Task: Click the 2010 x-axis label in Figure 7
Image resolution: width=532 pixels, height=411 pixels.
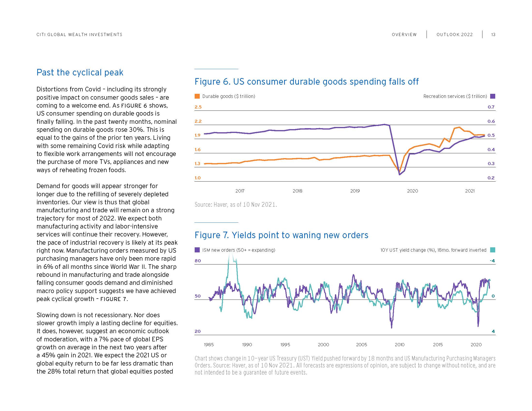Action: coord(399,345)
